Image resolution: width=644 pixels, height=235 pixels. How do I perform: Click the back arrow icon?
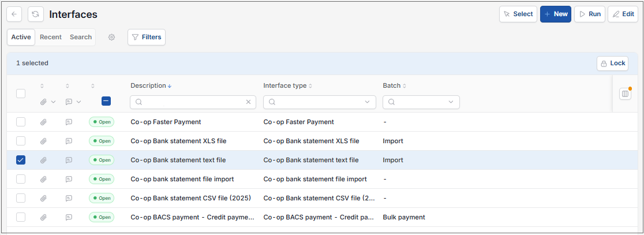coord(14,14)
